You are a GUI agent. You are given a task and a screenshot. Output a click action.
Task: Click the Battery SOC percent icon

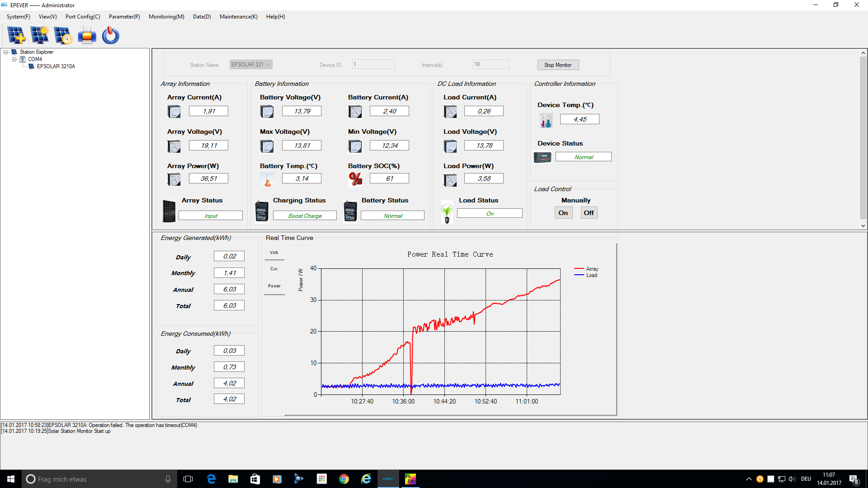(355, 179)
